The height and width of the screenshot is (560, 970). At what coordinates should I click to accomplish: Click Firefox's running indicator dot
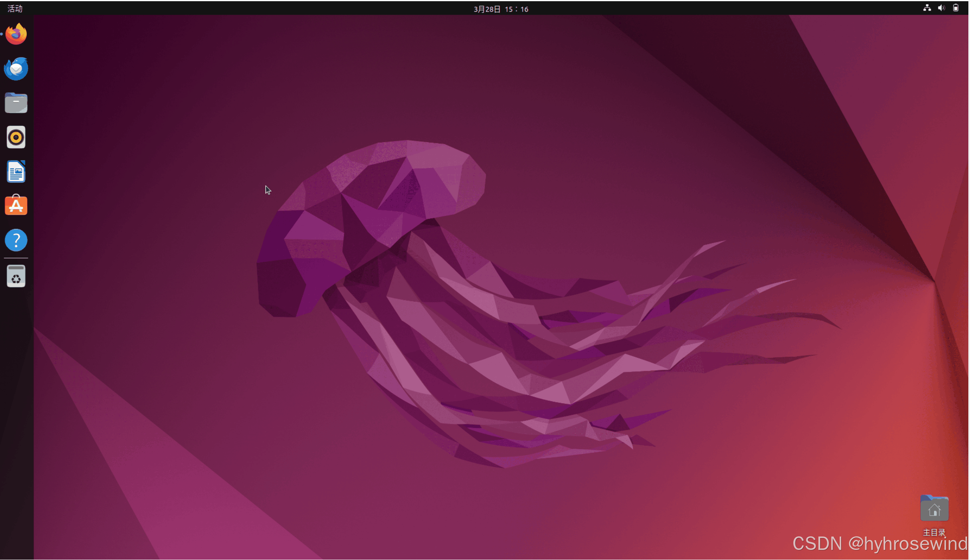pos(2,34)
